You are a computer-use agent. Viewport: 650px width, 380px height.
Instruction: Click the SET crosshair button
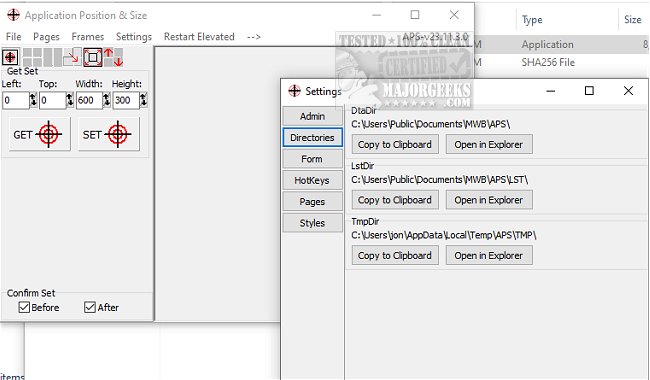109,134
